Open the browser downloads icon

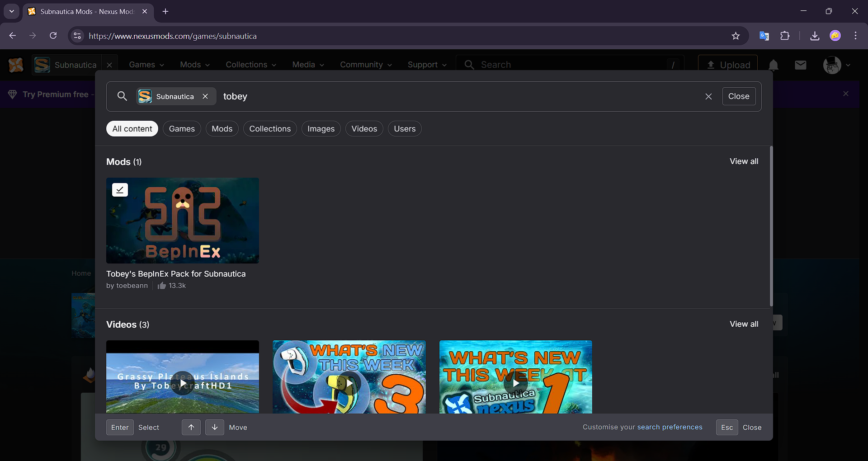[815, 36]
